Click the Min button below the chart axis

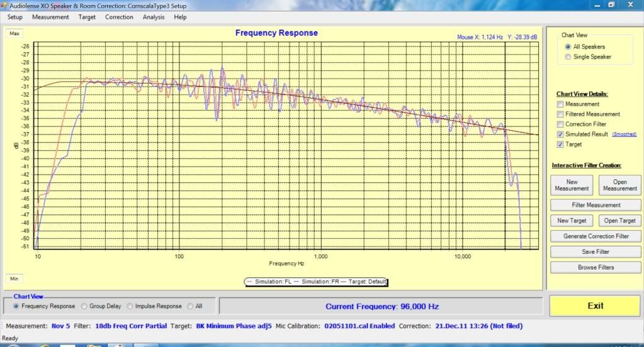click(14, 278)
